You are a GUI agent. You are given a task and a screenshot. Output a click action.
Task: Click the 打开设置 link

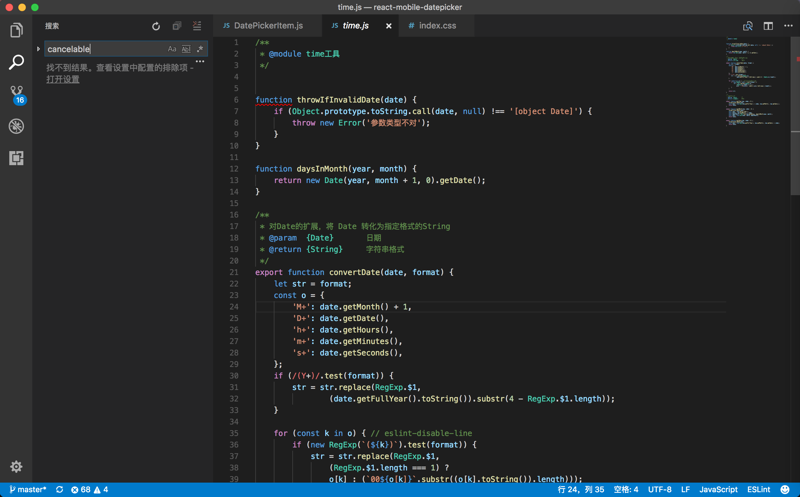pos(63,80)
